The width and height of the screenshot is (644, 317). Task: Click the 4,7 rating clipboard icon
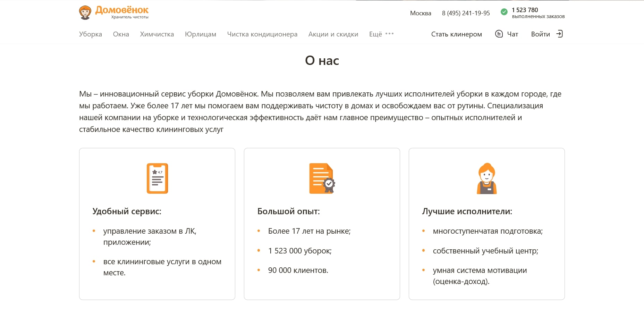point(157,178)
